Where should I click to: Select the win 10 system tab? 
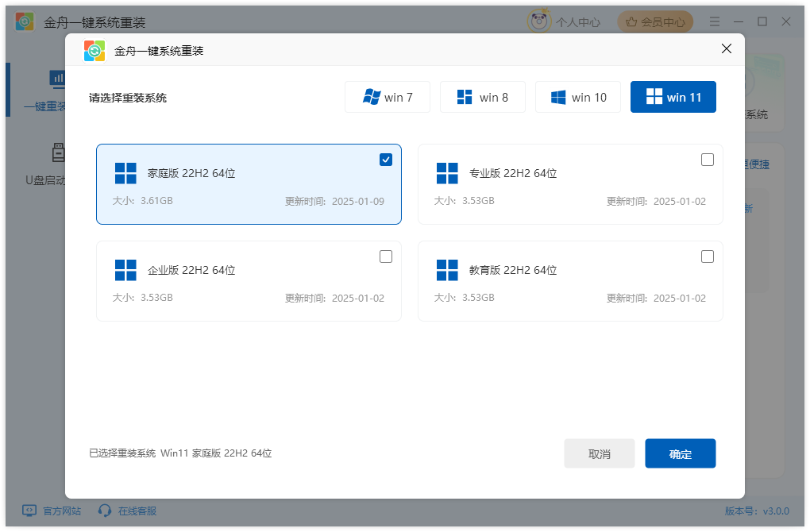tap(578, 97)
